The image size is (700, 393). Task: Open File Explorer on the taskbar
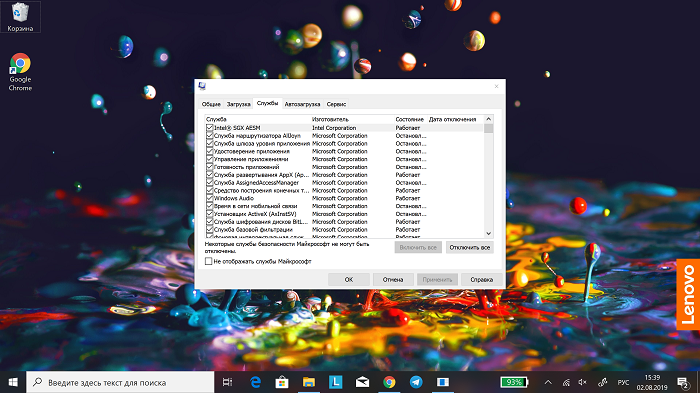coord(308,382)
